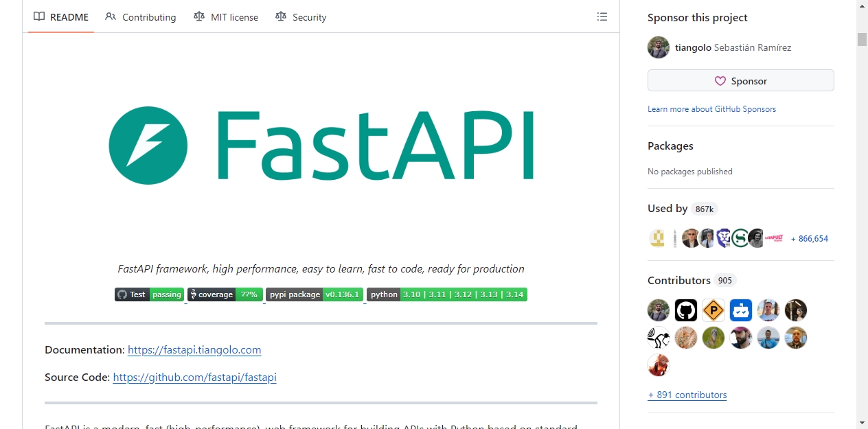Click the page scrollbar down arrow

point(862,423)
